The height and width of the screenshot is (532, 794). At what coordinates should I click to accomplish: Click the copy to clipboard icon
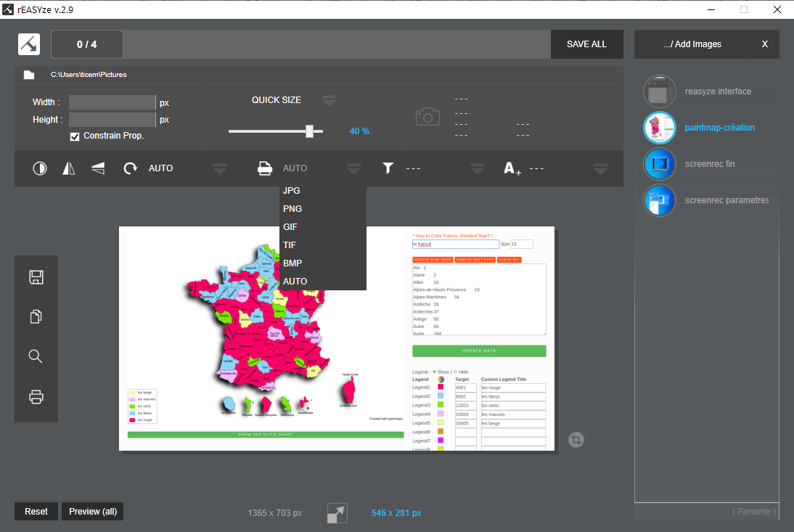point(36,316)
